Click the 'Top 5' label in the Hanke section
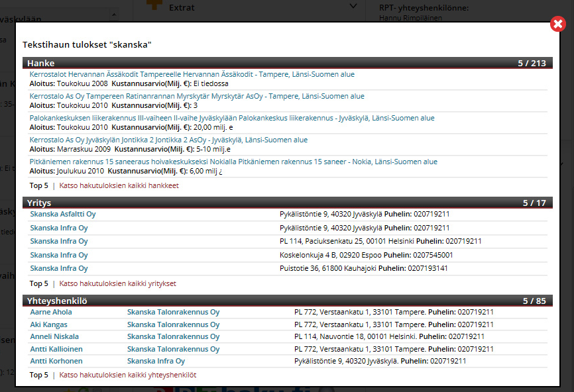This screenshot has height=392, width=574. (x=39, y=185)
